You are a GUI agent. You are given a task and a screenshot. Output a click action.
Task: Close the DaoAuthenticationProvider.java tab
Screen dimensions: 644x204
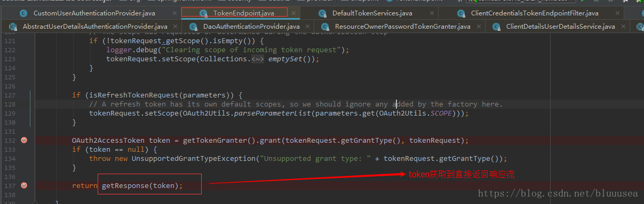[x=307, y=26]
